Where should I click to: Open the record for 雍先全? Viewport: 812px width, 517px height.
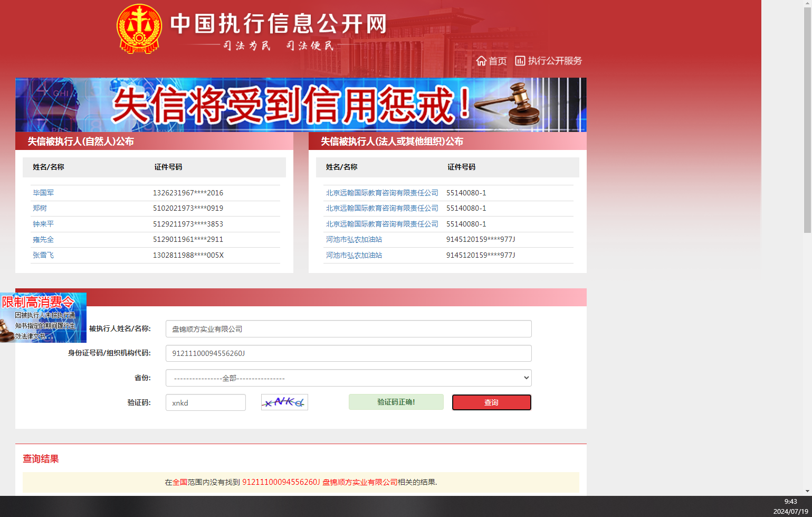pyautogui.click(x=43, y=239)
